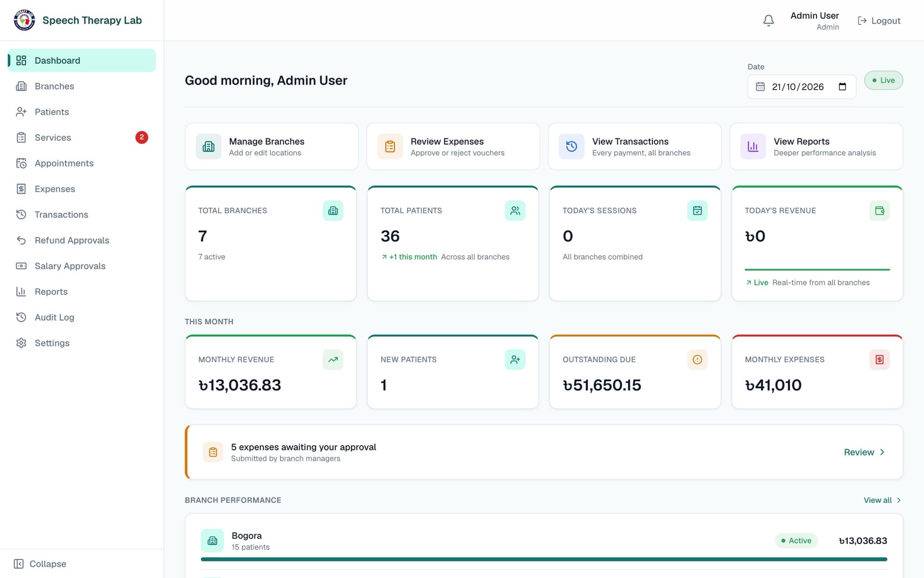Go to Refund Approvals
This screenshot has width=924, height=578.
pyautogui.click(x=82, y=240)
